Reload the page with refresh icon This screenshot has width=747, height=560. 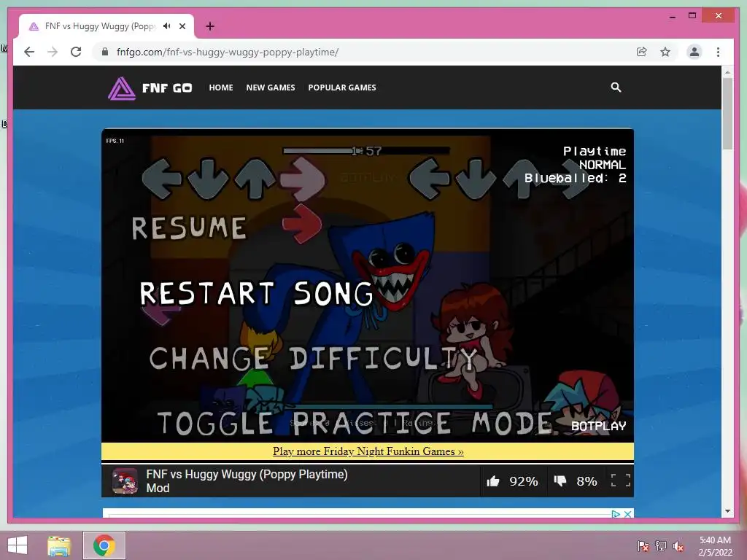point(76,52)
